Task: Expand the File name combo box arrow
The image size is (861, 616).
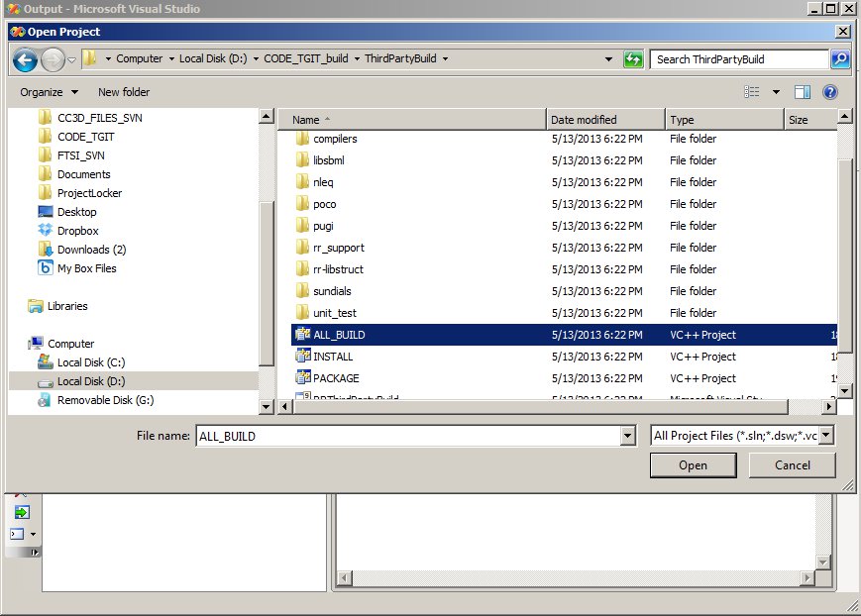Action: tap(627, 436)
